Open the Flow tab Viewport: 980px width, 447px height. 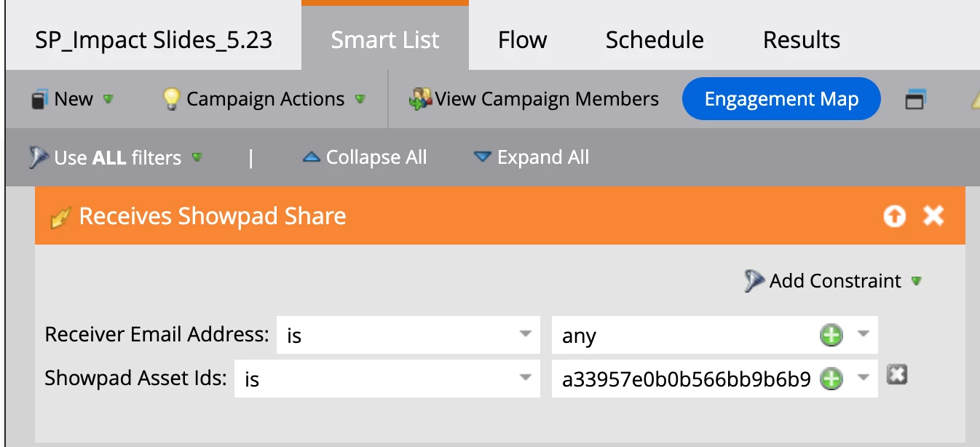point(523,39)
